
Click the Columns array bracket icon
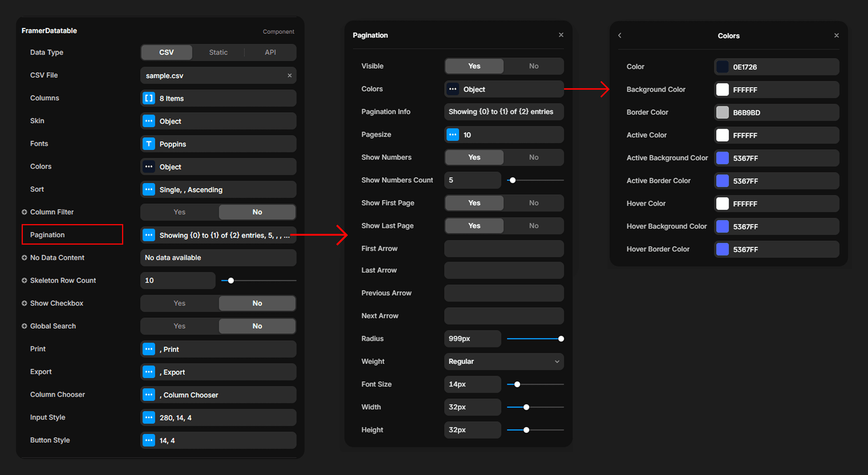pos(149,98)
